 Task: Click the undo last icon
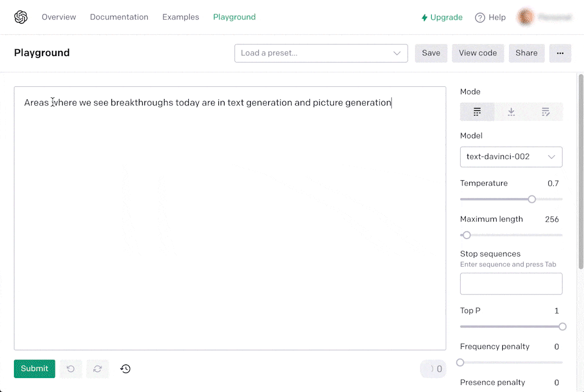[71, 369]
